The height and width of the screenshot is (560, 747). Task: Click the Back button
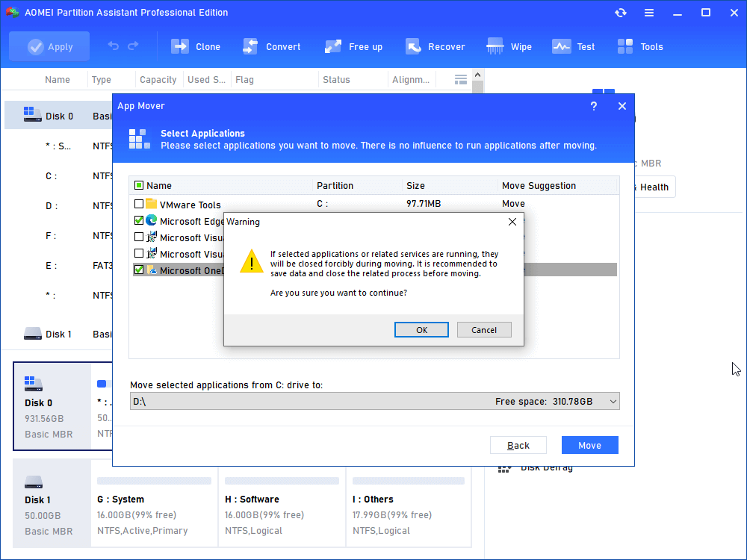tap(518, 445)
